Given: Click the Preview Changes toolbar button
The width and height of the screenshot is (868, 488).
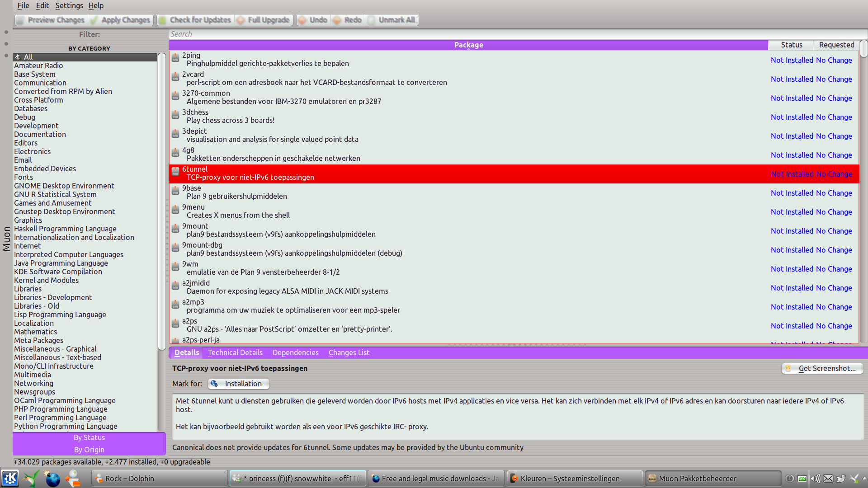Looking at the screenshot, I should (x=51, y=20).
